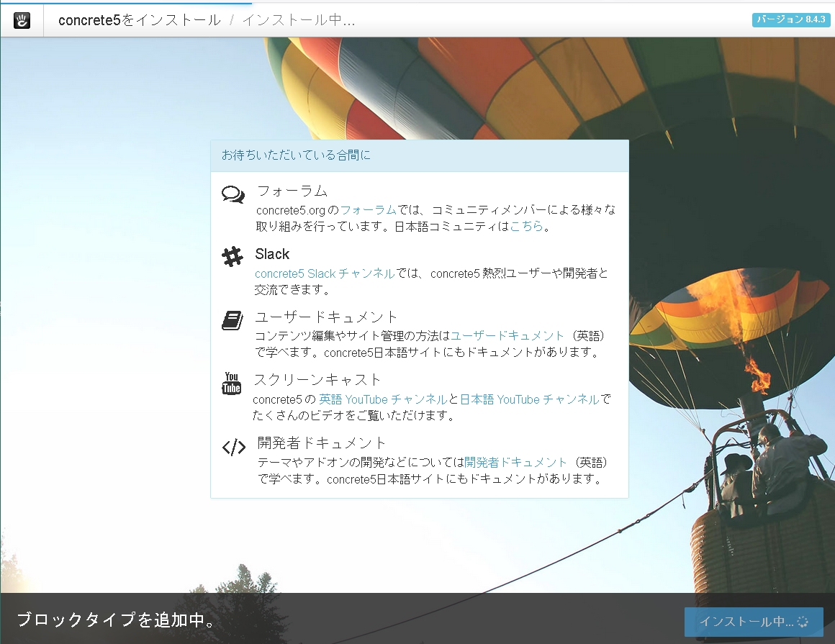
Task: Click the Slack heading
Action: [x=272, y=254]
